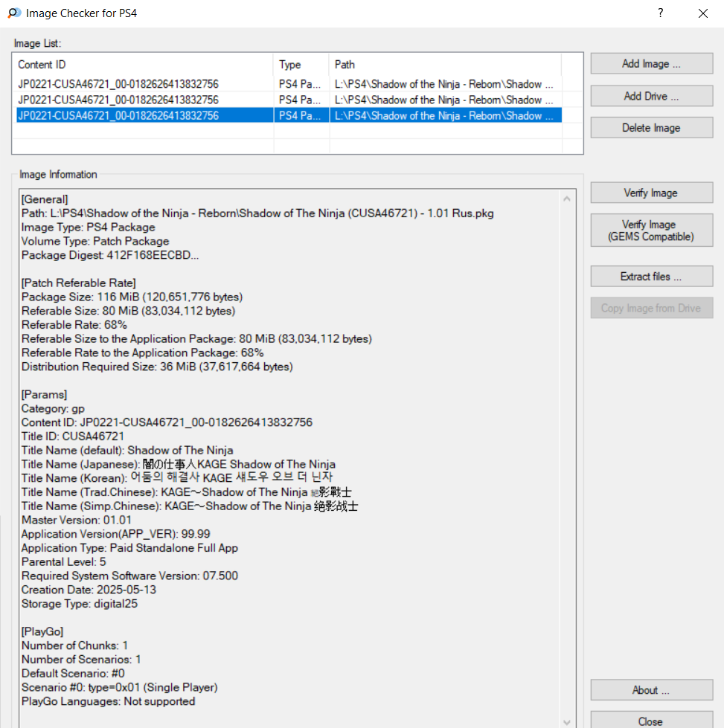Select the highlighted third Image List row

coord(289,115)
